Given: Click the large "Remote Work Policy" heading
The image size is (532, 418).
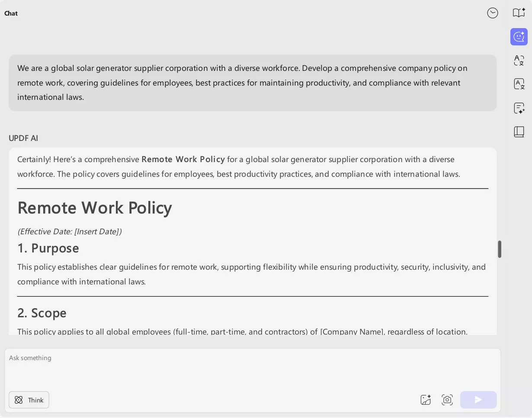Looking at the screenshot, I should point(95,208).
